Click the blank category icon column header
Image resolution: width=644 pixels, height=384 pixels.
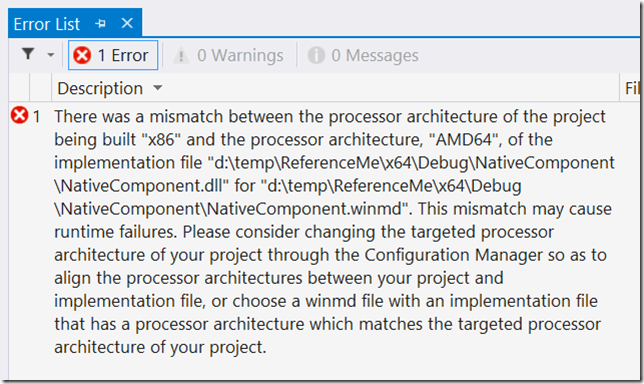pos(19,87)
